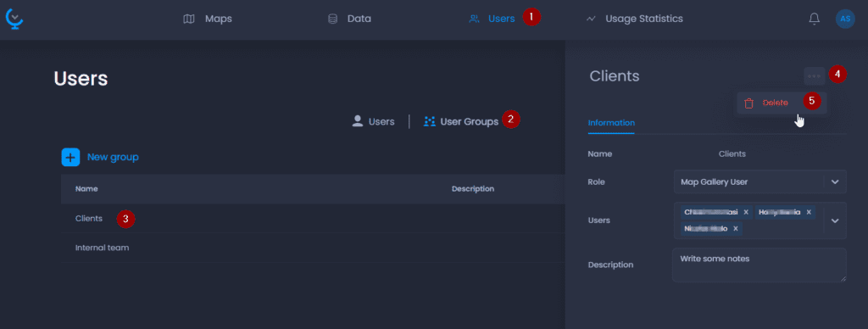
Task: Expand the Role dropdown chevron
Action: [x=835, y=181]
